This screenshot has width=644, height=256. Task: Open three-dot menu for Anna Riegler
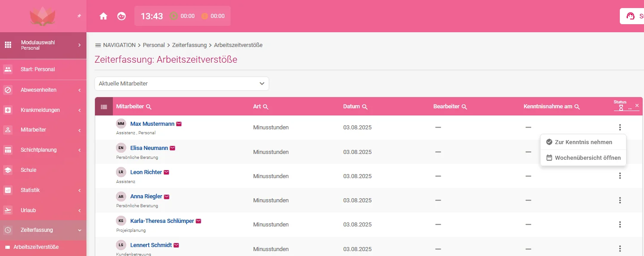point(620,201)
